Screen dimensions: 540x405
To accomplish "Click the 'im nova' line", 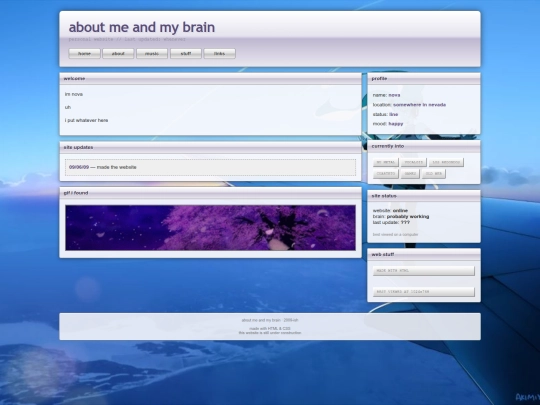I will click(74, 94).
